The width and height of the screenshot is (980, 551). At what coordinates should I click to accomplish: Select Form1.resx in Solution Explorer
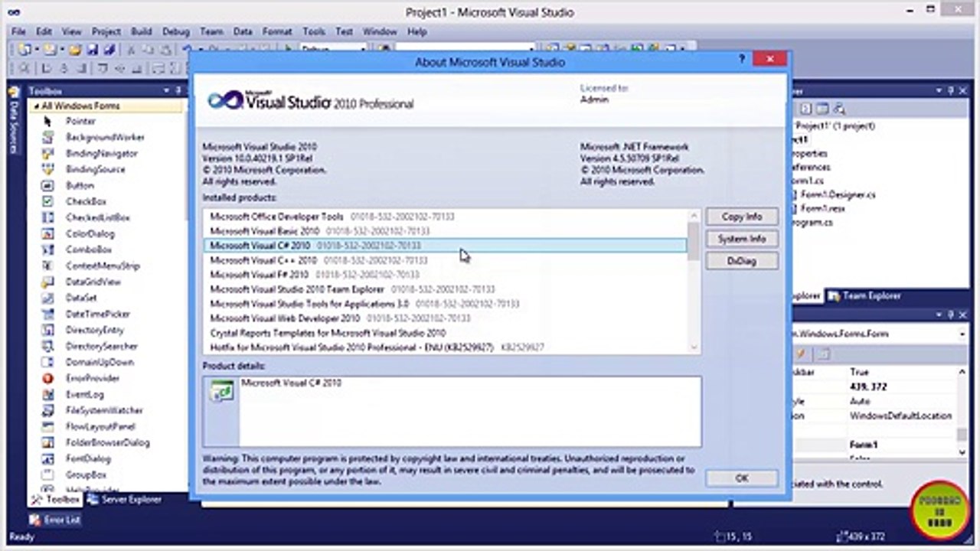tap(822, 208)
